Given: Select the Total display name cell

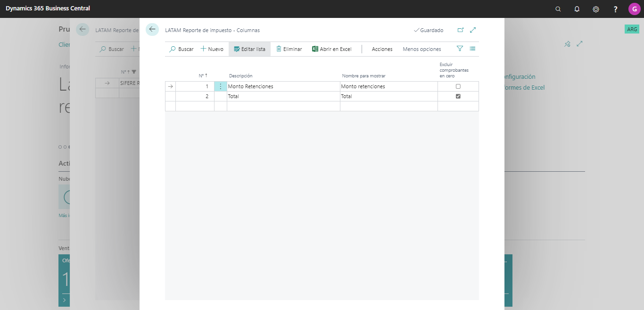Looking at the screenshot, I should click(x=389, y=96).
